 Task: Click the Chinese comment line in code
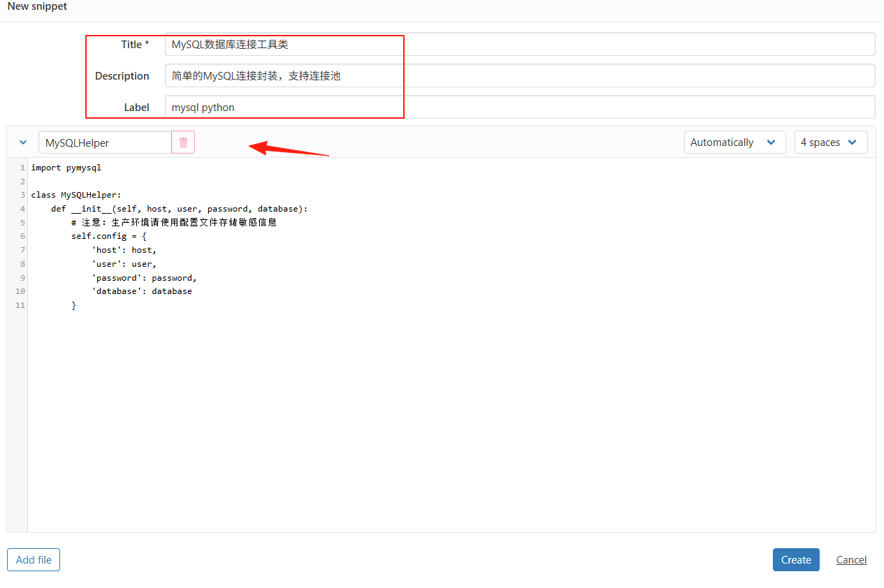174,223
